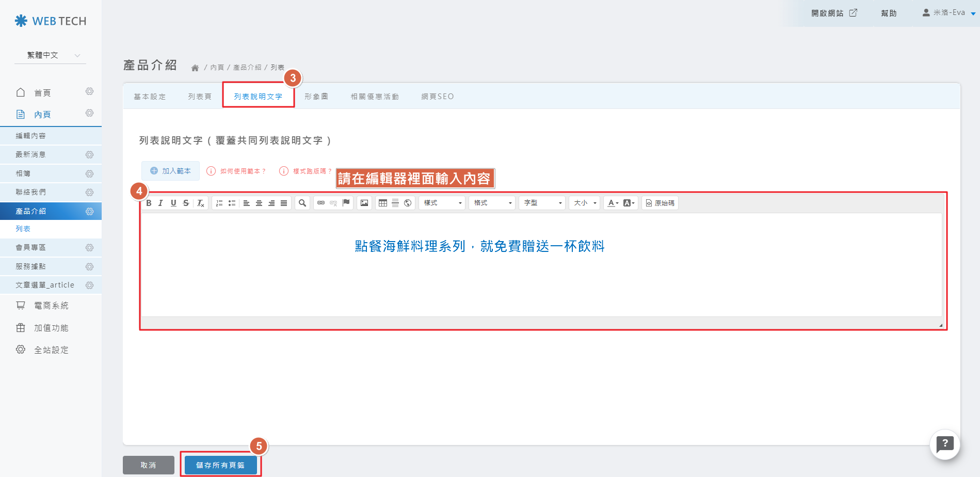Viewport: 980px width, 477px height.
Task: Insert a hyperlink via link icon
Action: tap(321, 203)
